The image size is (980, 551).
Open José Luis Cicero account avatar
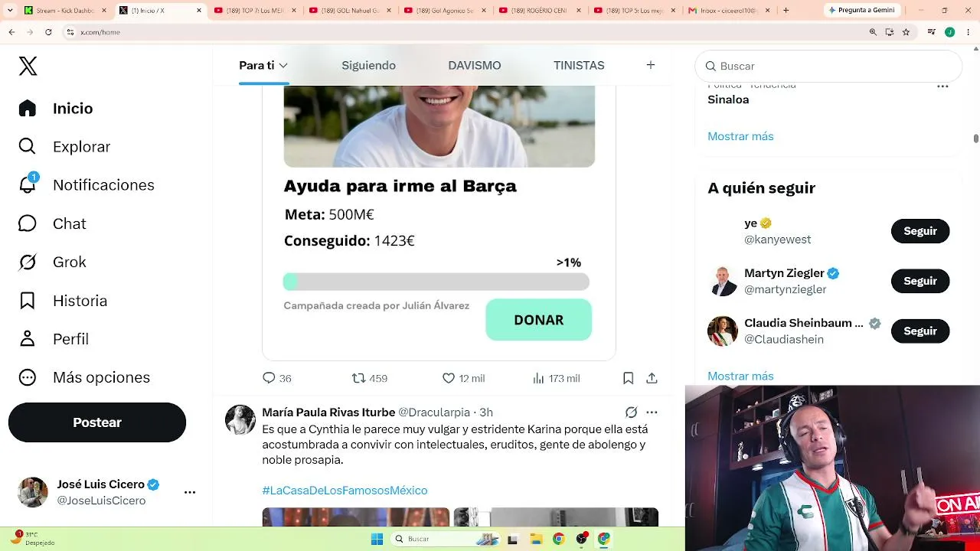(x=33, y=492)
